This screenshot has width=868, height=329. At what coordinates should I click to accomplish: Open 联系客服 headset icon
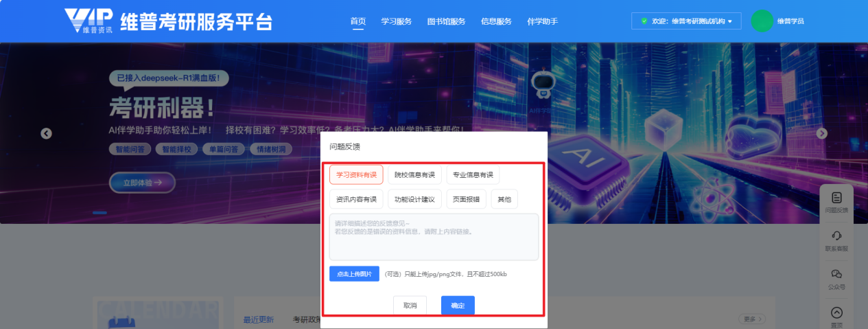click(836, 236)
